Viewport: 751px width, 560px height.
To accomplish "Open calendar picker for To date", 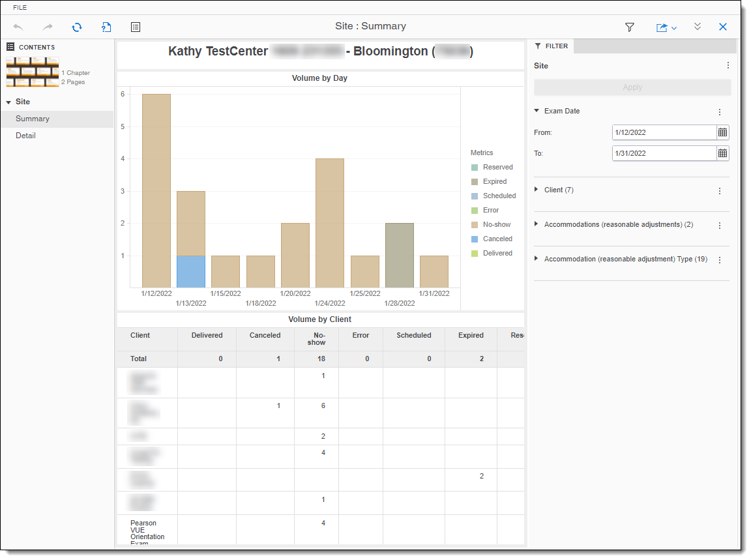I will click(723, 153).
